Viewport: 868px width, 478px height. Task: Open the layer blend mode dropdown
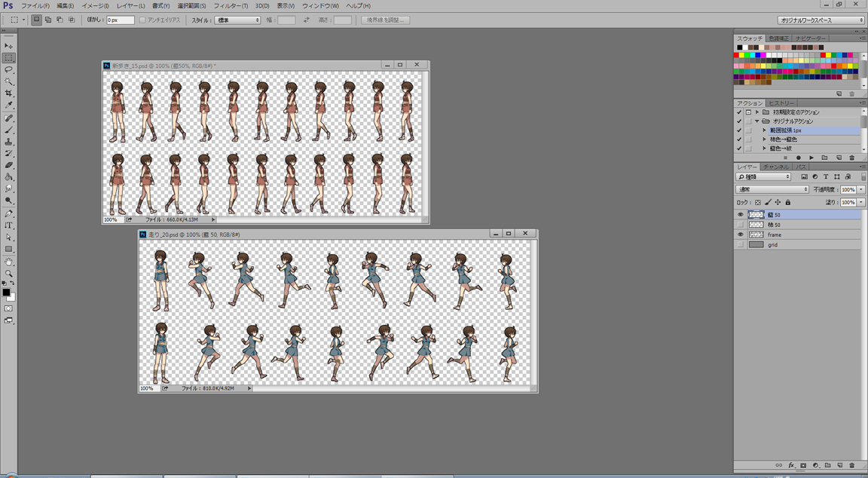pyautogui.click(x=772, y=190)
